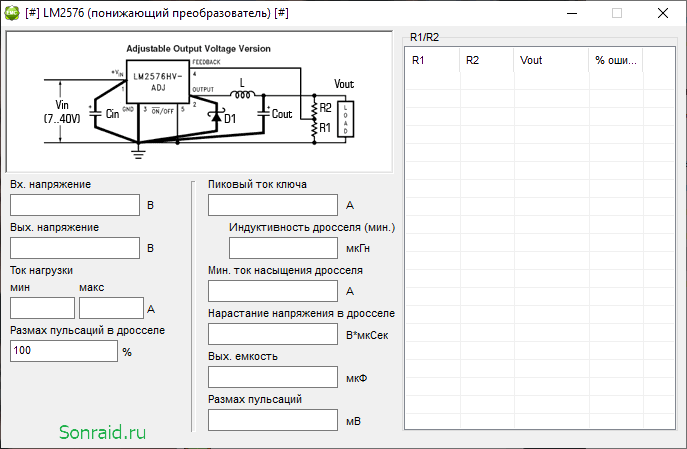Image resolution: width=687 pixels, height=449 pixels.
Task: Click the 'R1/R2' group box title
Action: (x=424, y=37)
